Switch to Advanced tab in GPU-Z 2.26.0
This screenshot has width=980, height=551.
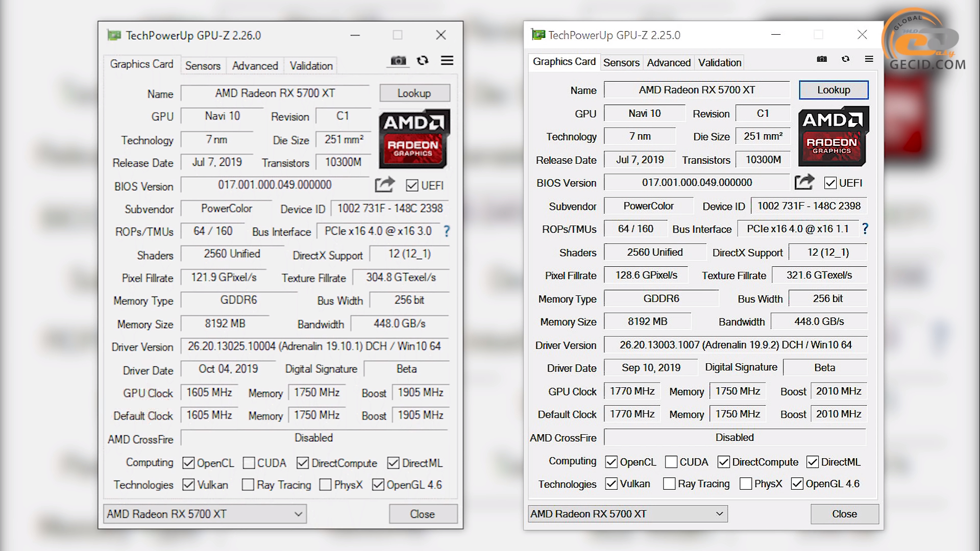tap(255, 66)
